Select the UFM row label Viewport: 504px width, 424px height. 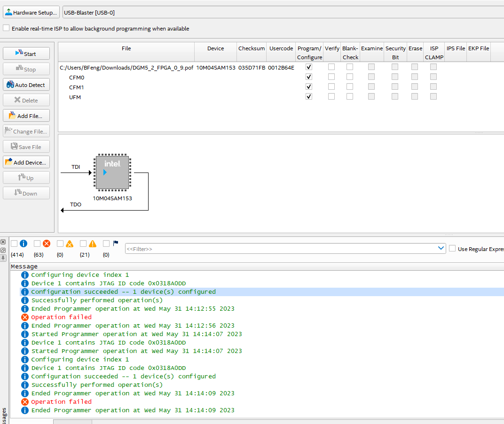point(75,97)
